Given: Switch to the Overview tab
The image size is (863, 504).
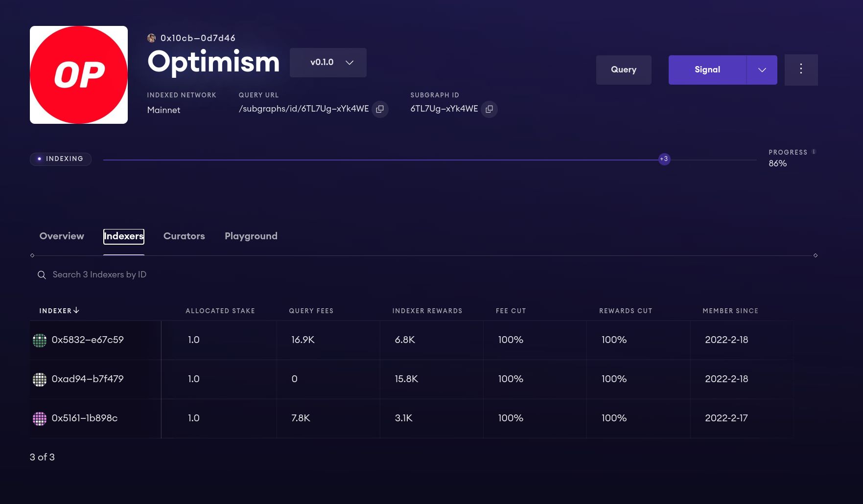Looking at the screenshot, I should coord(62,236).
